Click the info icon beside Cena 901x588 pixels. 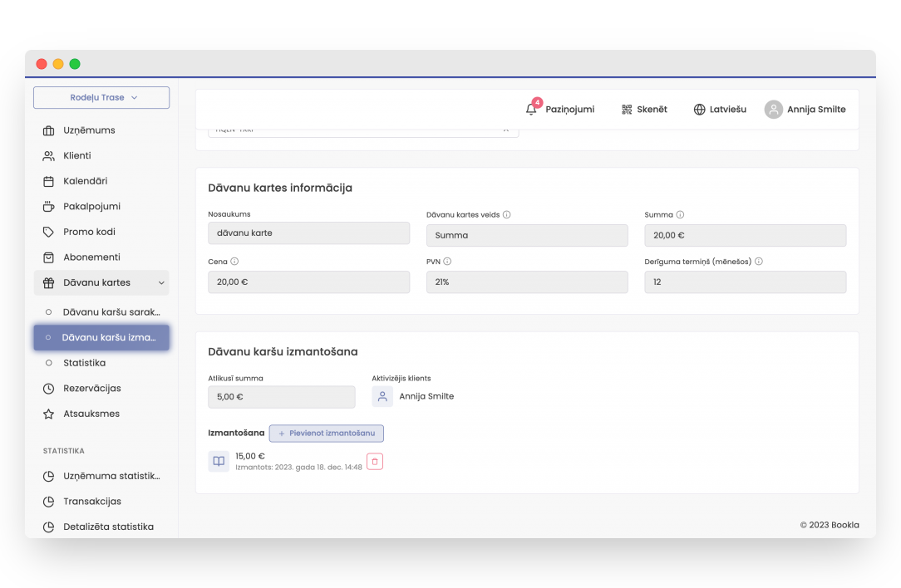click(234, 261)
